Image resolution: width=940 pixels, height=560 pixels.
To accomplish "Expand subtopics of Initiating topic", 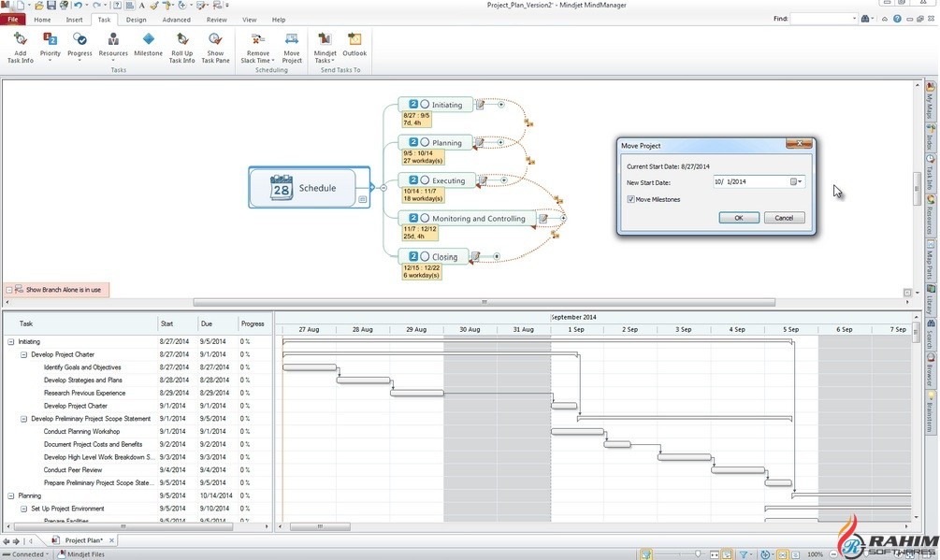I will [x=501, y=104].
